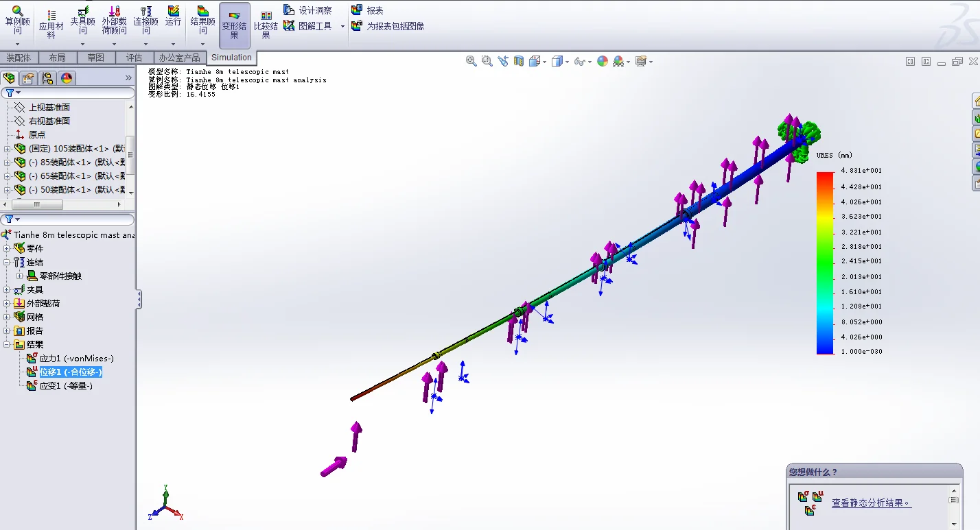Viewport: 980px width, 530px height.
Task: Collapse the 结果 results folder
Action: [x=8, y=345]
